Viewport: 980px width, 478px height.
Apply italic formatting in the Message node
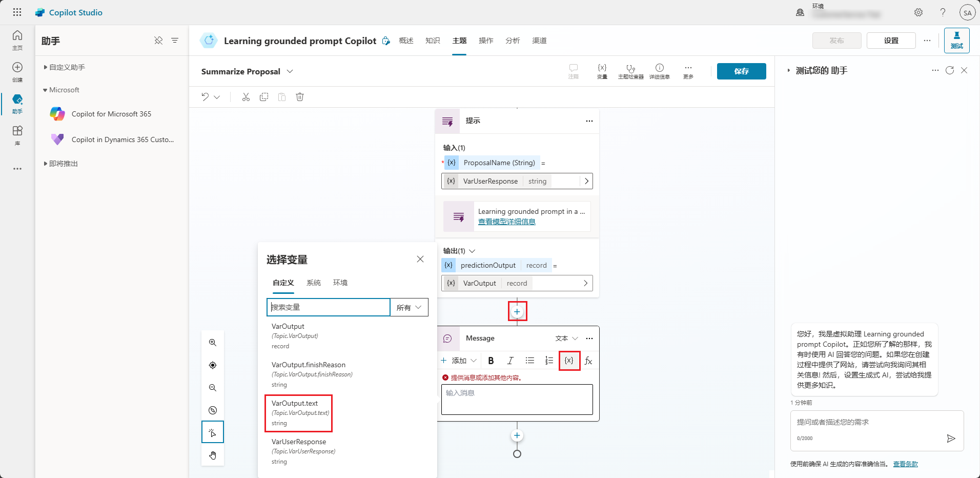coord(511,361)
